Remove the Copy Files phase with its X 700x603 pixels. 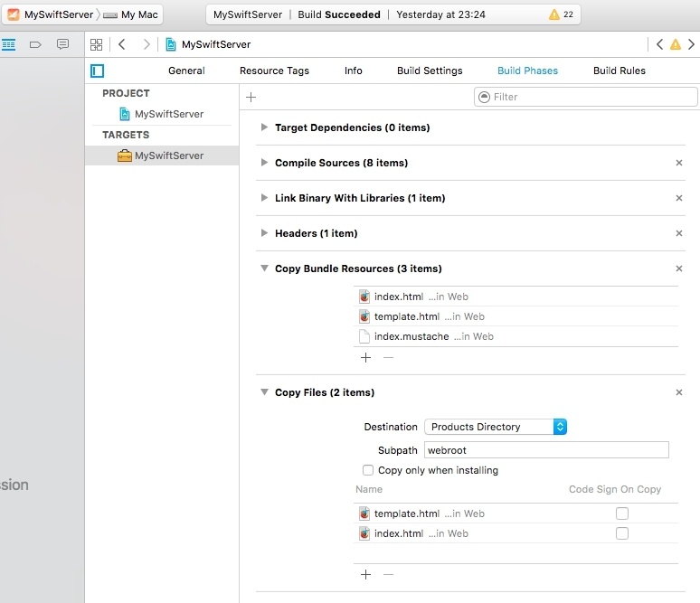(679, 392)
